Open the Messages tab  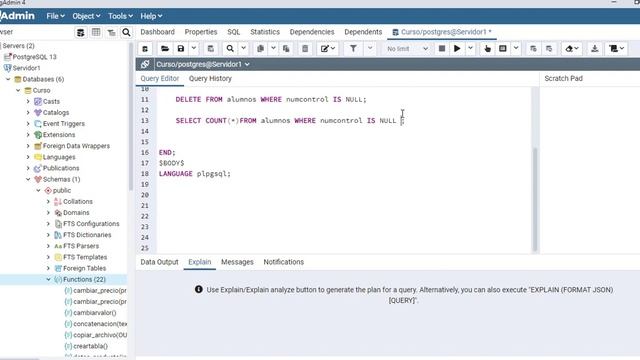pos(237,262)
